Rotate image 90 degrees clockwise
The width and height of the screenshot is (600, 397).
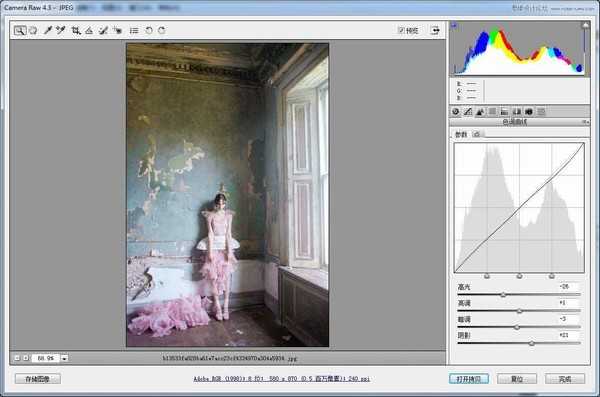click(162, 31)
